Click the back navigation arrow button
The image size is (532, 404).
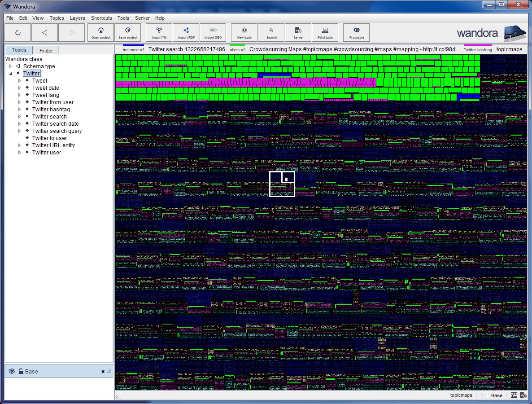click(x=44, y=32)
